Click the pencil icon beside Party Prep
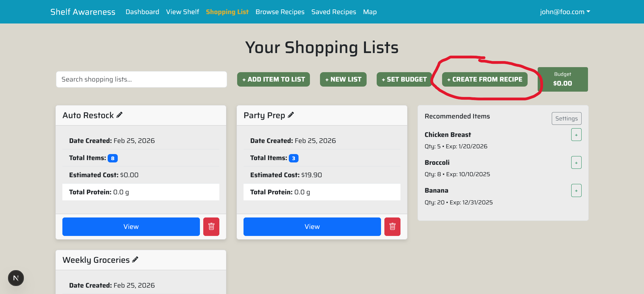 [291, 115]
